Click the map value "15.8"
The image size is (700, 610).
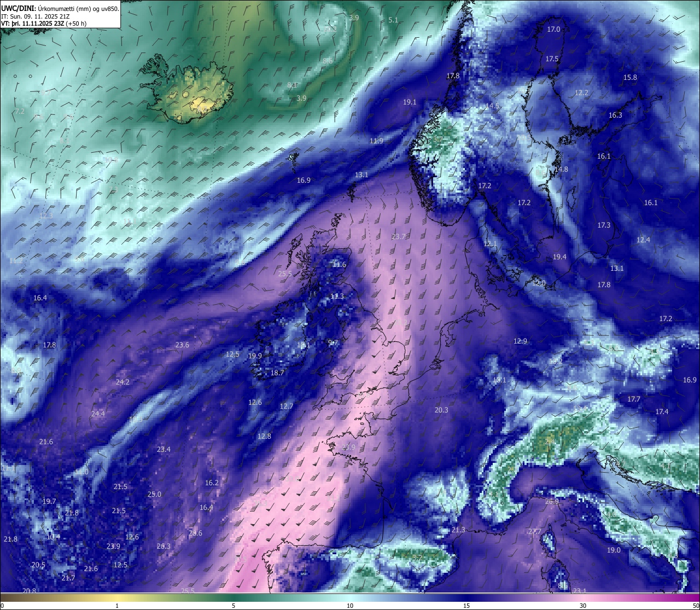631,78
